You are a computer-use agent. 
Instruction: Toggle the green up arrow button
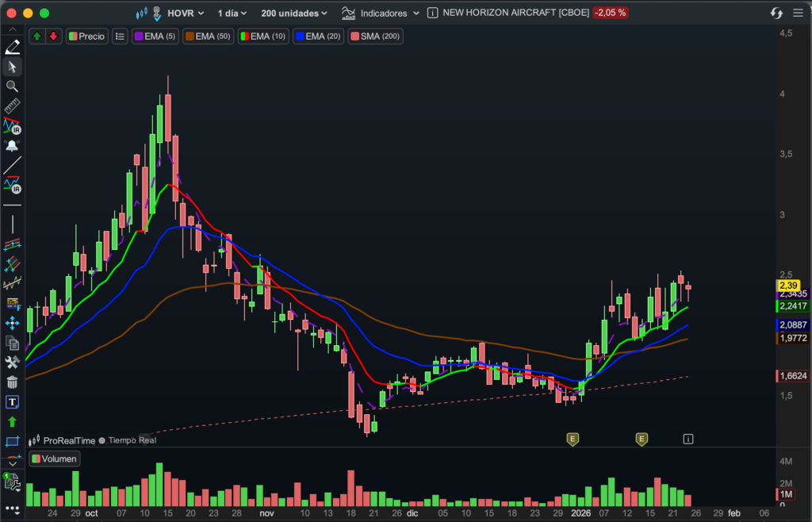tap(37, 36)
